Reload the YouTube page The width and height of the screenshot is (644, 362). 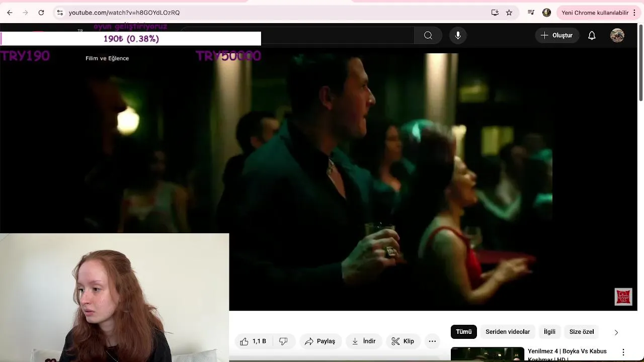pyautogui.click(x=41, y=13)
